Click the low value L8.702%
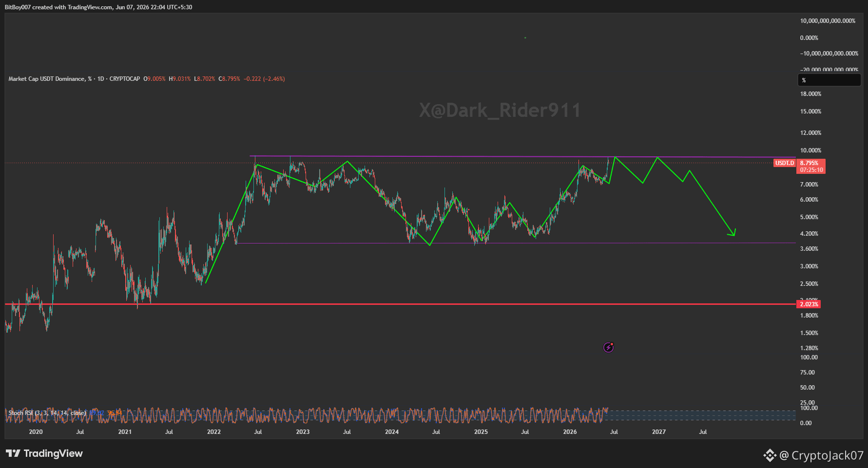The width and height of the screenshot is (868, 468). 205,79
